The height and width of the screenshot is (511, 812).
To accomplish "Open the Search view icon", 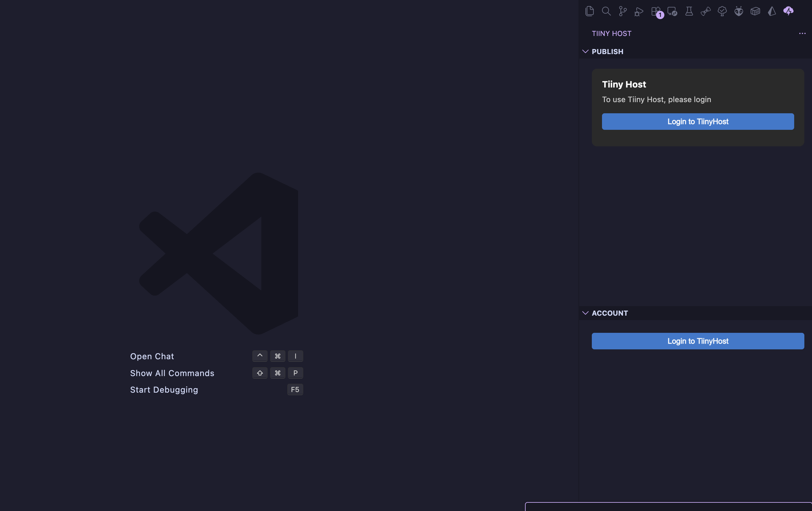I will 606,11.
